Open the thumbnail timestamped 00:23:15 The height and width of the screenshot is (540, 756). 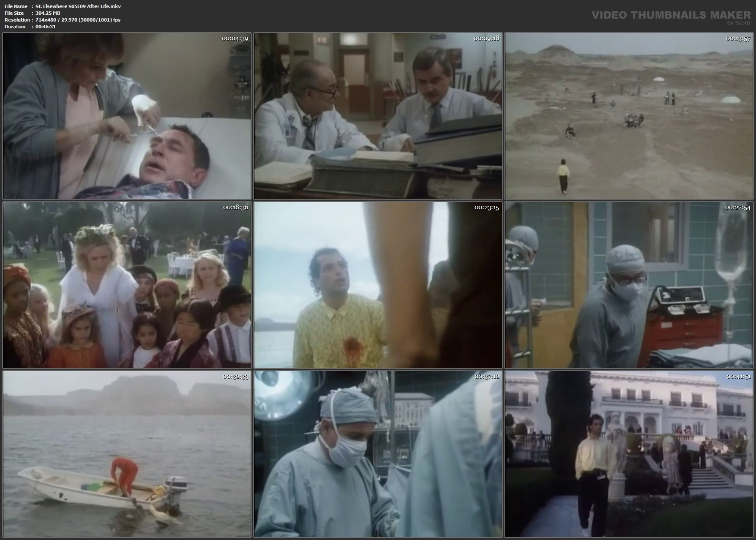[378, 285]
